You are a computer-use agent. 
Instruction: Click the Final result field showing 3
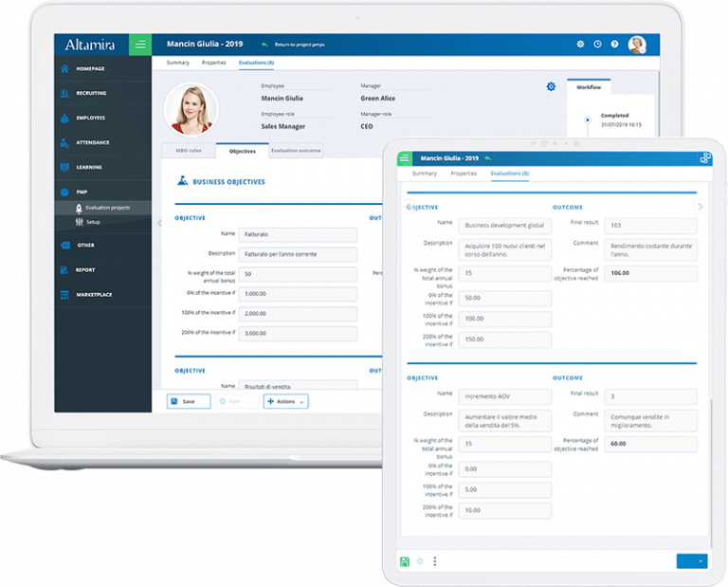pos(650,396)
